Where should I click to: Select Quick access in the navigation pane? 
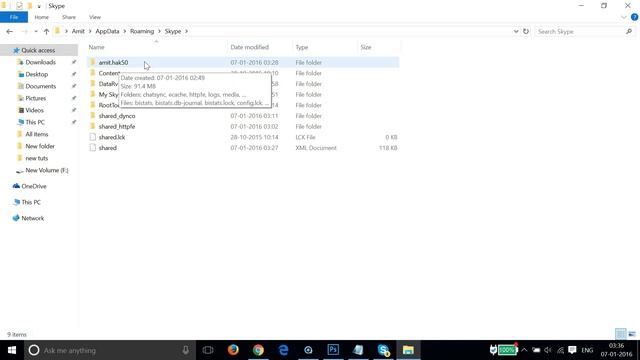click(38, 50)
